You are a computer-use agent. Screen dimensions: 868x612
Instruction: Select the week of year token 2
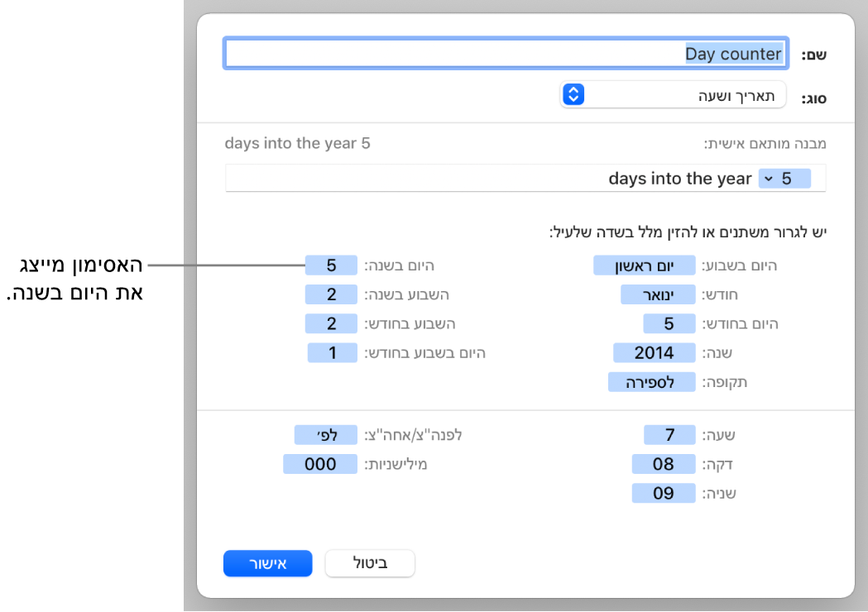coord(331,294)
